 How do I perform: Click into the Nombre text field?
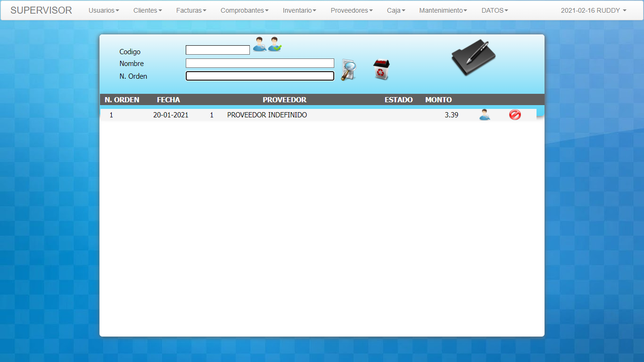pos(260,63)
